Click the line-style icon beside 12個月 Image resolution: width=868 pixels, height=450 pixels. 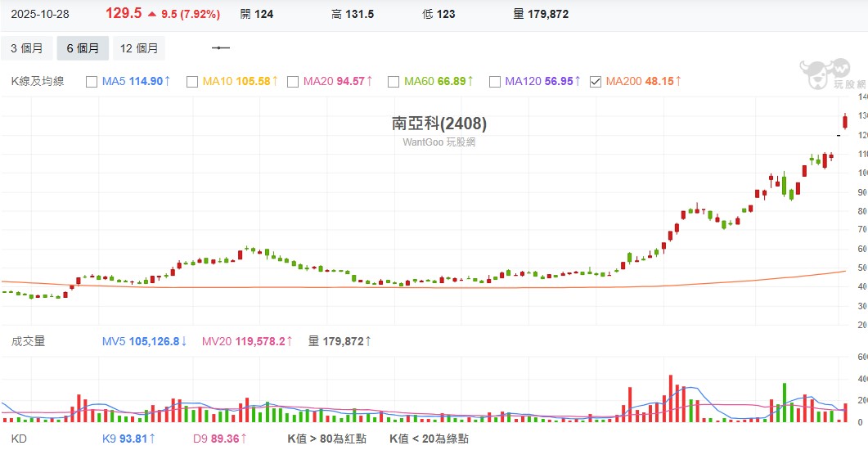(221, 48)
